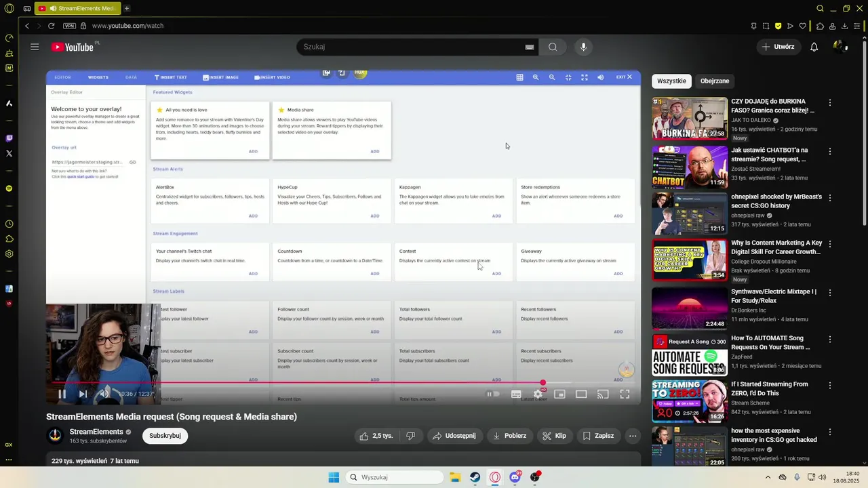Screen dimensions: 868x488
Task: Open the StreamElements channel avatar
Action: point(55,436)
